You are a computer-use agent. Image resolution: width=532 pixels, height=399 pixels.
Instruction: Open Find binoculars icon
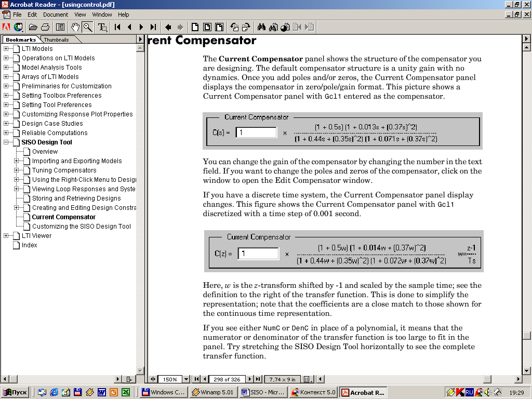click(x=261, y=27)
